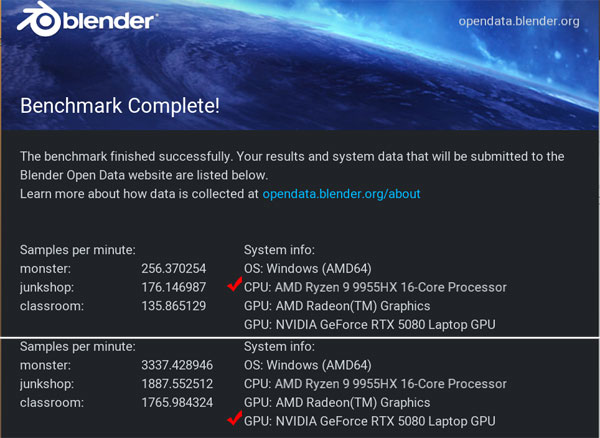Image resolution: width=600 pixels, height=438 pixels.
Task: Click the white divider between result sections
Action: [300, 337]
